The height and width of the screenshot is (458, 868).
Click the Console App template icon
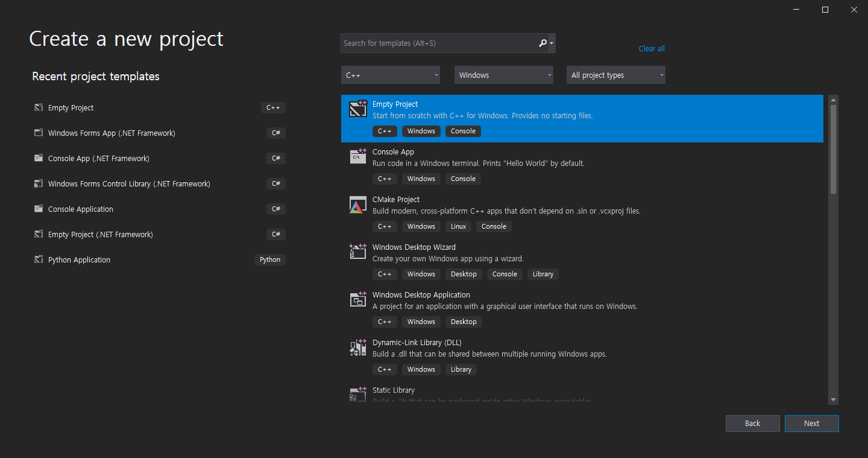coord(358,156)
